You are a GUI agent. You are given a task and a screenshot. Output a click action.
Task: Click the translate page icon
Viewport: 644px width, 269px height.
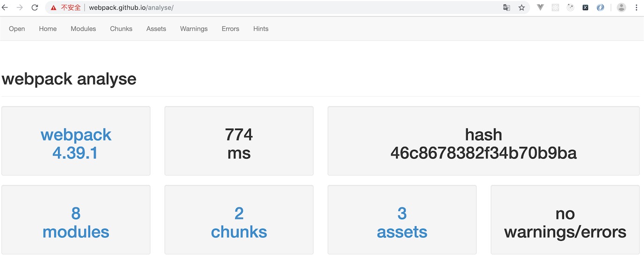pos(507,8)
